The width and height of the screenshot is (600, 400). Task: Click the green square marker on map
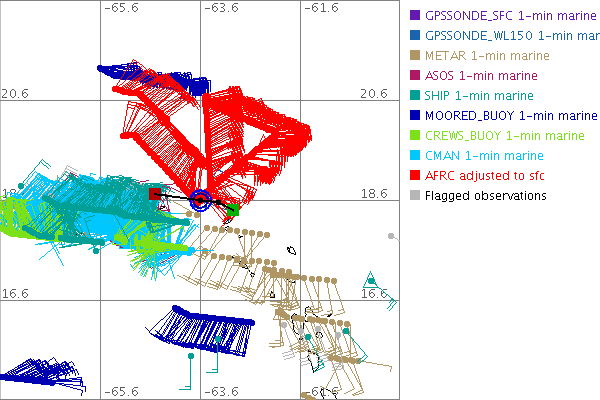(x=233, y=209)
